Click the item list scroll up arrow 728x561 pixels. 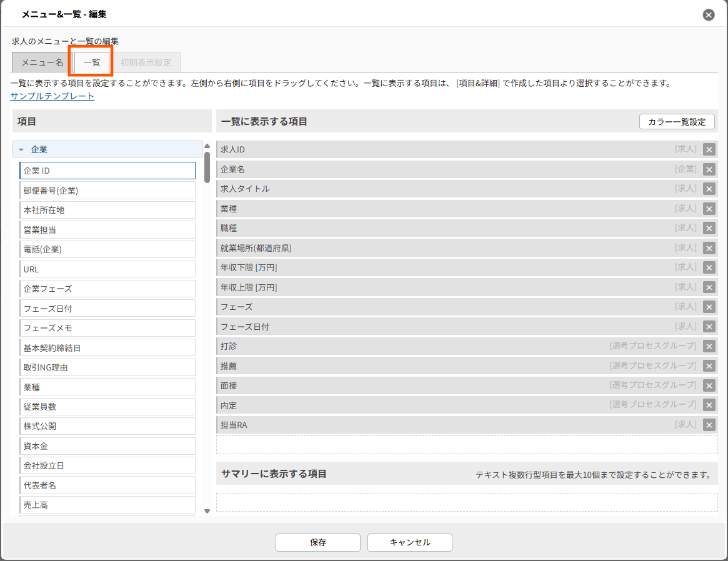click(x=207, y=146)
